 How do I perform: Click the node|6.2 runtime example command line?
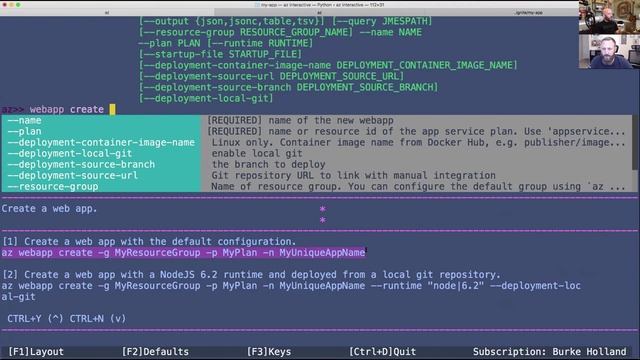click(x=291, y=291)
